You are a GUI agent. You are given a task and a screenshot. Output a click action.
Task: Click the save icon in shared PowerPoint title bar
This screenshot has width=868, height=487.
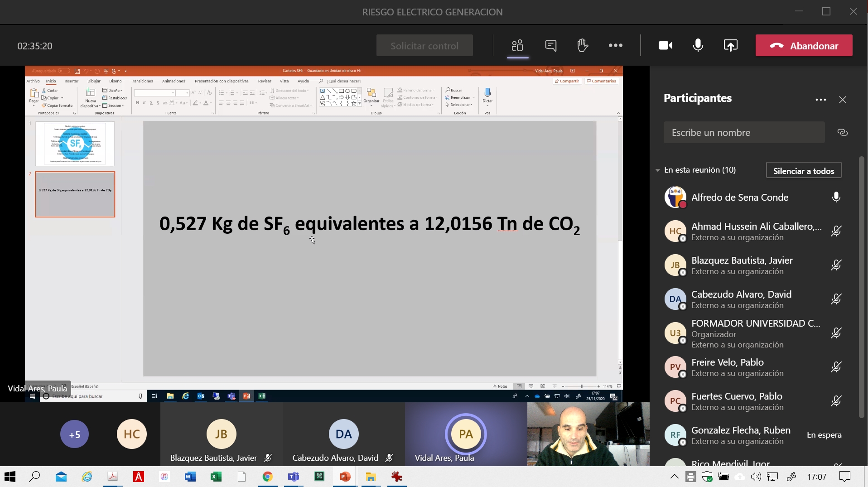[77, 71]
